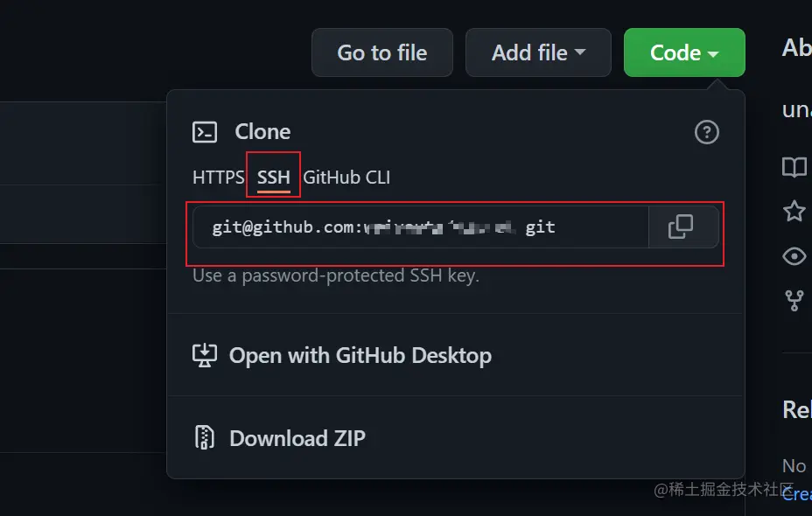Switch to the HTTPS clone tab

[218, 178]
